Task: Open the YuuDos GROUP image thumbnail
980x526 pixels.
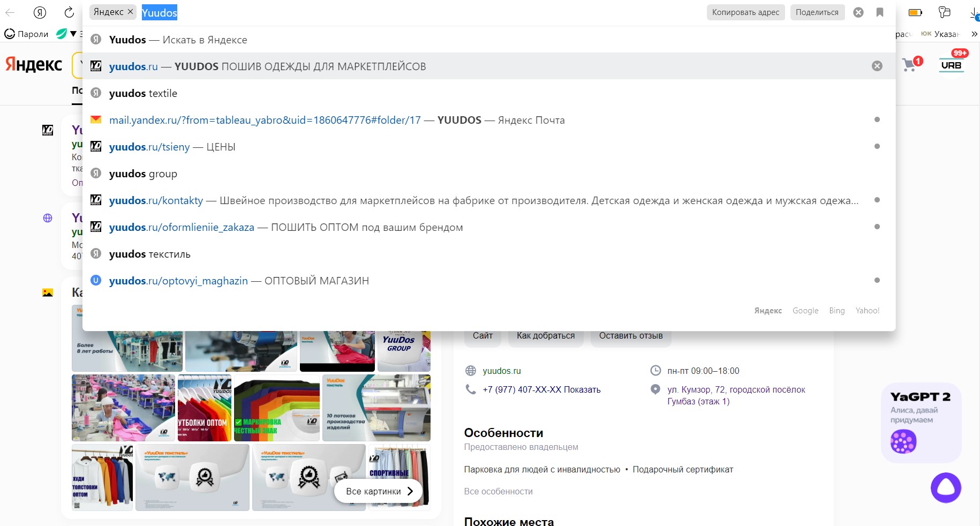Action: [x=404, y=351]
